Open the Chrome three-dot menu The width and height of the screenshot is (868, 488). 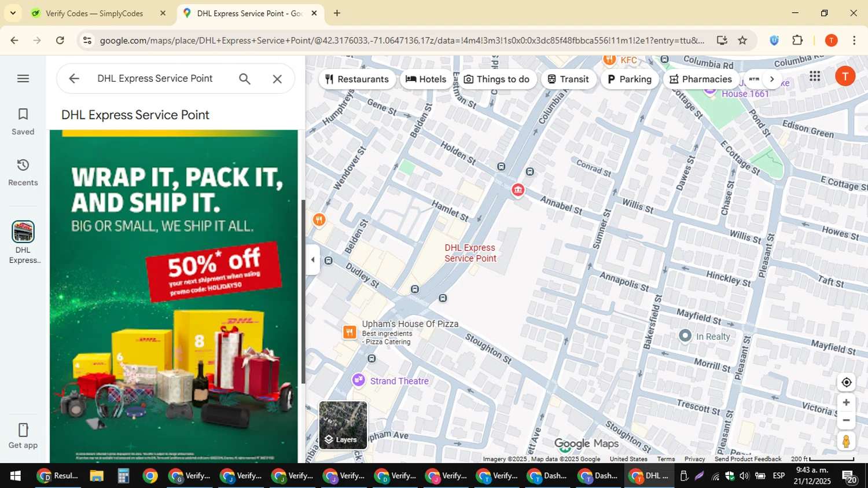[854, 41]
